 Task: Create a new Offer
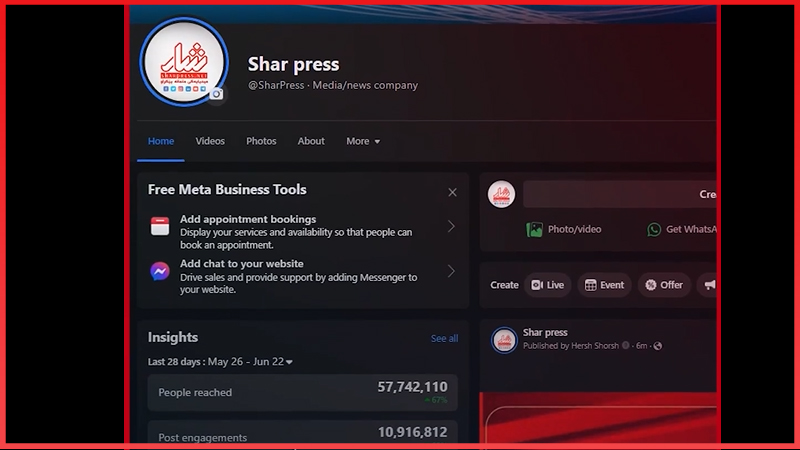[x=664, y=285]
